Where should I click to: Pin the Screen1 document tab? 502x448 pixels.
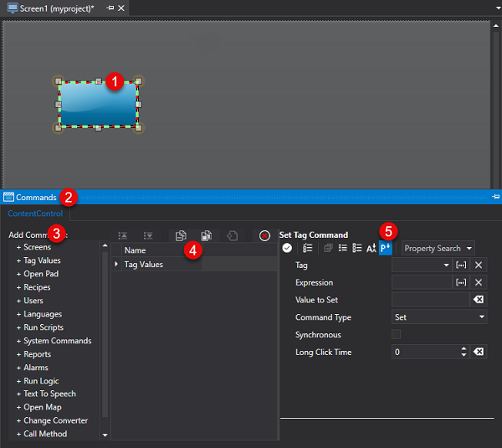[x=110, y=8]
